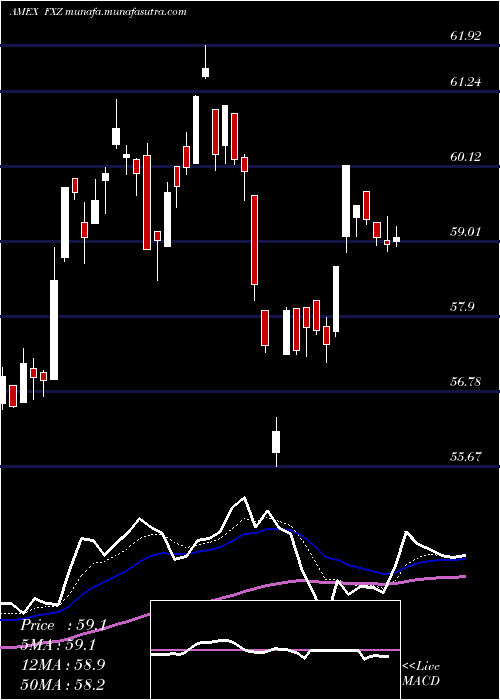Click the 60.12 price level label

[x=466, y=157]
